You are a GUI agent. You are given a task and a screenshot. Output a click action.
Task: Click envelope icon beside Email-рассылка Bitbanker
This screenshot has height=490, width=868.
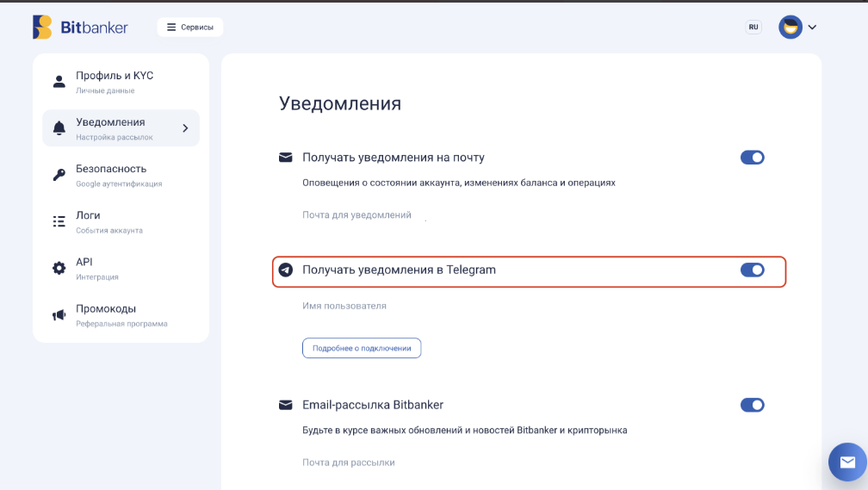286,405
